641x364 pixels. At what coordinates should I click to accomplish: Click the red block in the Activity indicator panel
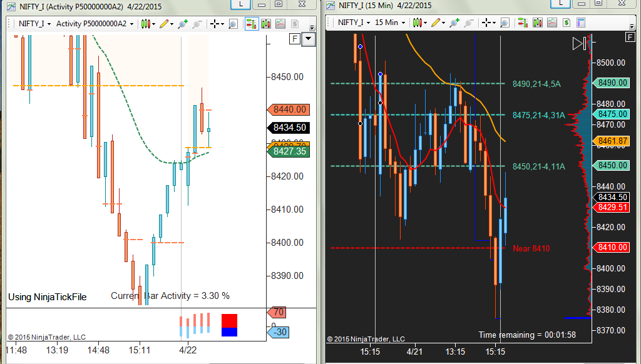tap(229, 321)
